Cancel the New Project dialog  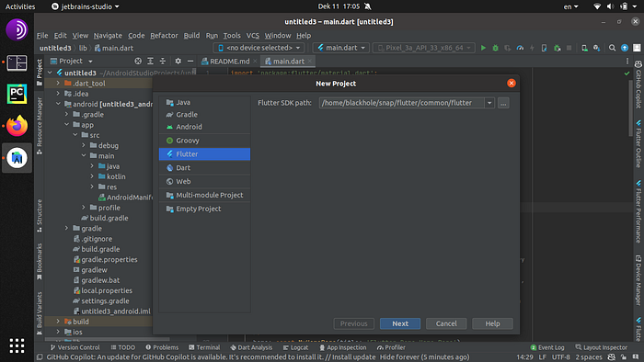tap(446, 324)
